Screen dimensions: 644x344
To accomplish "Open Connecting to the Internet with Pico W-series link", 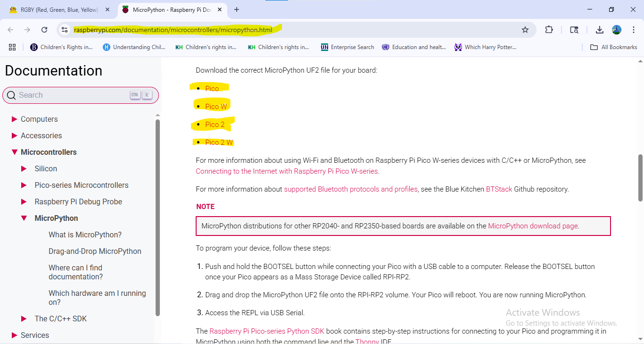I will [287, 171].
